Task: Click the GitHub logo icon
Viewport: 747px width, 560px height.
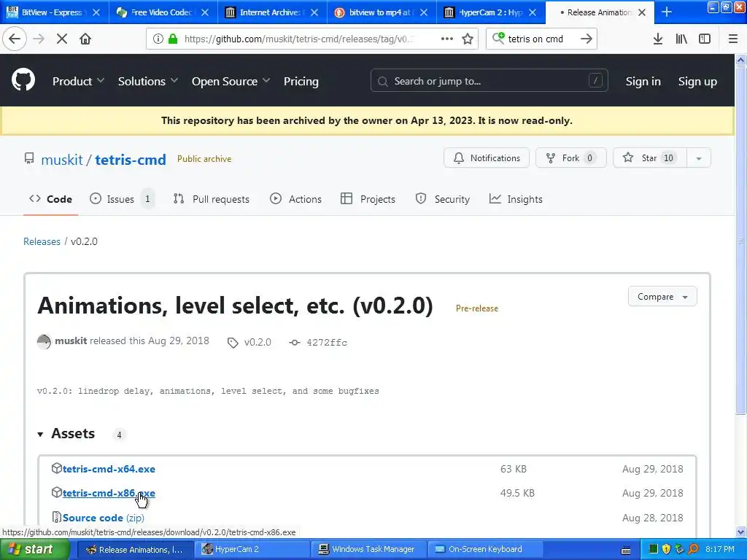Action: click(x=23, y=80)
